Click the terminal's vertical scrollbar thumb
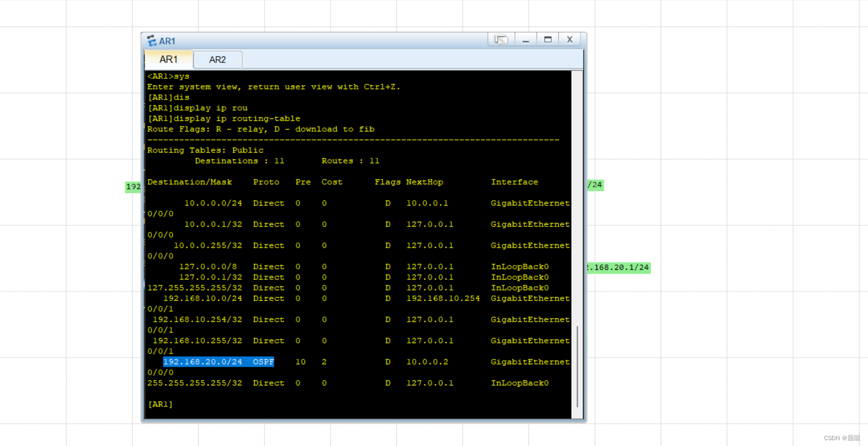Image resolution: width=868 pixels, height=446 pixels. [x=577, y=367]
